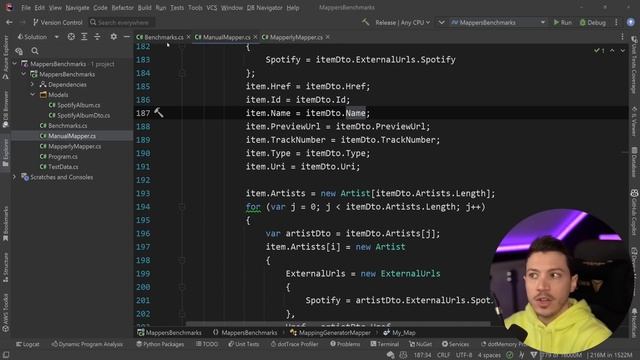
Task: Click the inspection checkmark status widget
Action: tap(599, 51)
